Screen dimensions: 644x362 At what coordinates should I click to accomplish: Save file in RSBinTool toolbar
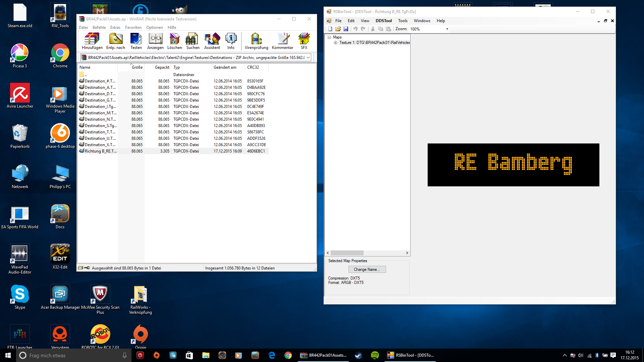[346, 29]
